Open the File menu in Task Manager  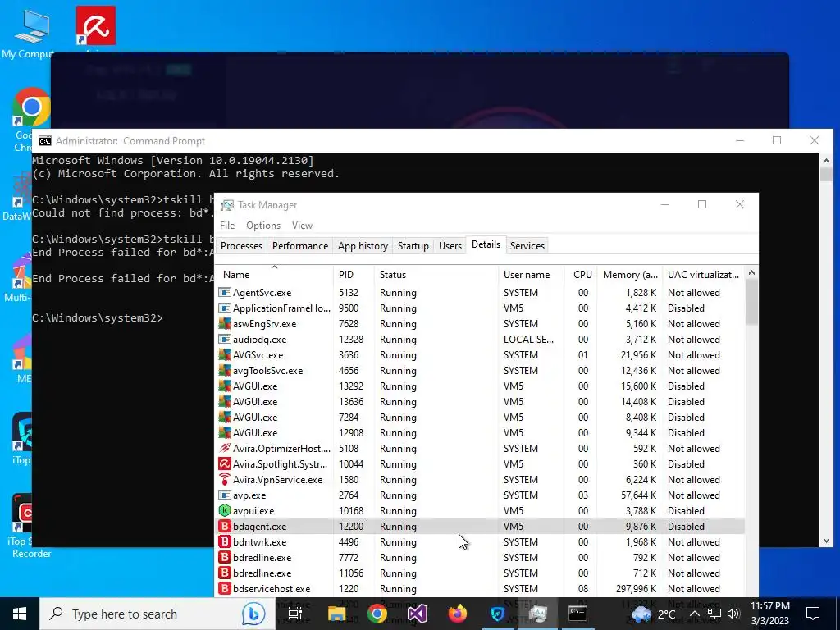pos(227,226)
